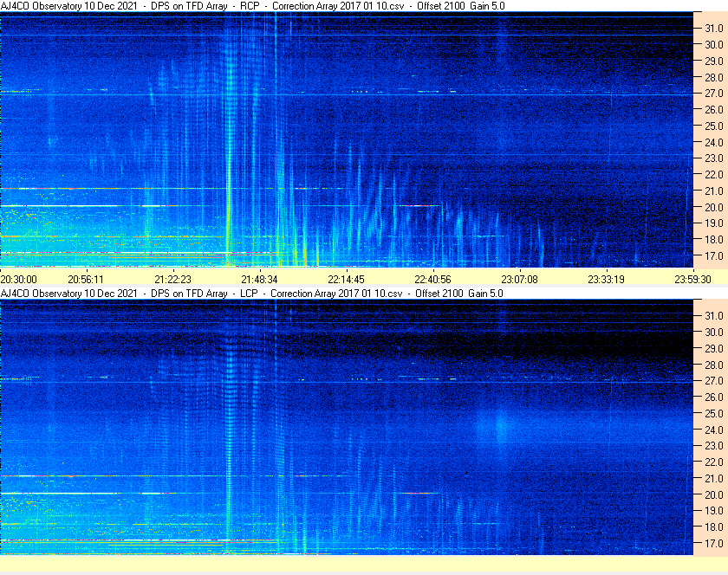The image size is (728, 575).
Task: Click the 20.0 frequency label in RCP panel
Action: point(714,207)
